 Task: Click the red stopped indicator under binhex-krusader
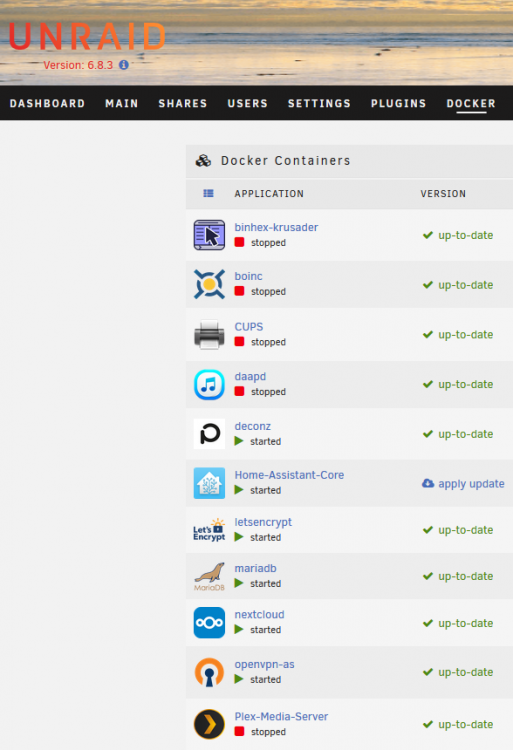click(x=240, y=242)
